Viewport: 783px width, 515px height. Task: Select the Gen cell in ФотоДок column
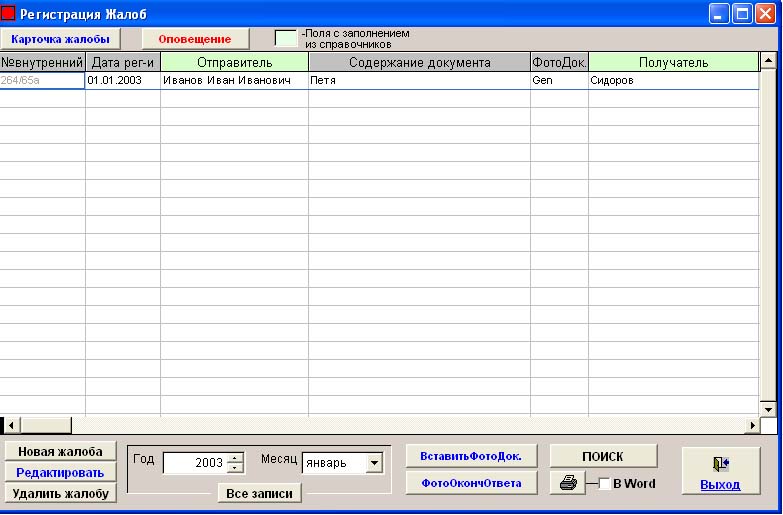[x=559, y=80]
